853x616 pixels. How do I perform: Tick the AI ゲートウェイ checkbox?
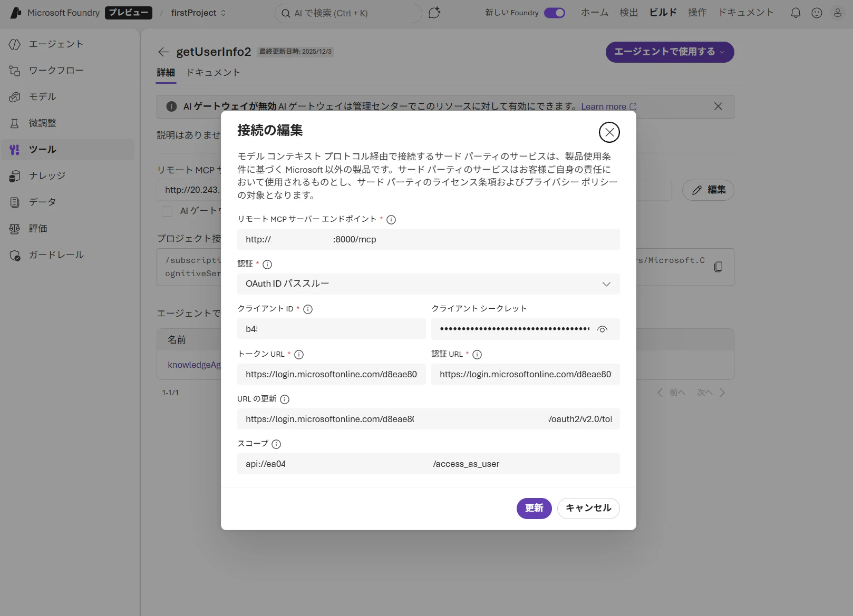[167, 211]
